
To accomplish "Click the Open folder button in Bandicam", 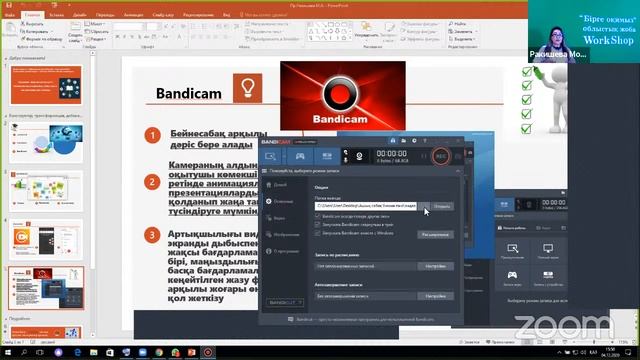I will 442,206.
